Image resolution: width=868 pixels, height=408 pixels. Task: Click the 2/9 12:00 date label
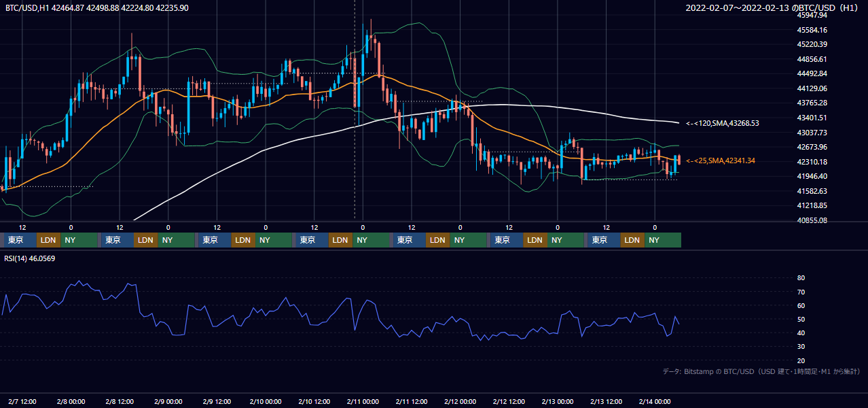click(x=217, y=401)
